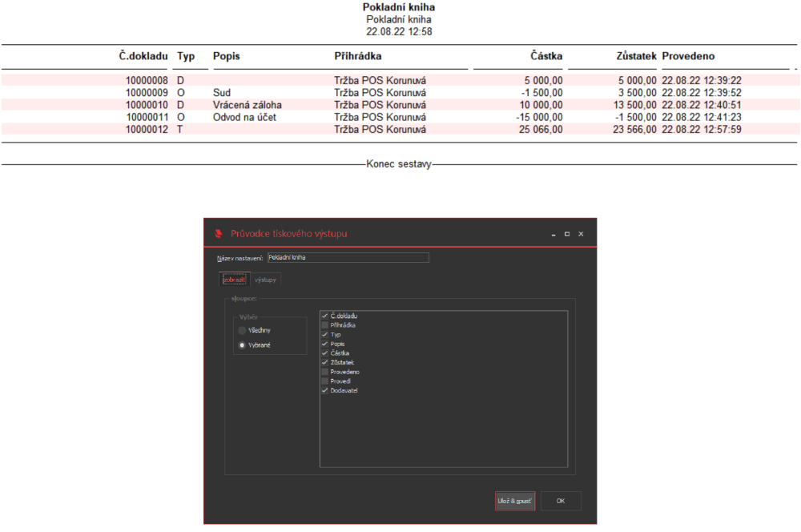Viewport: 801px width, 532px height.
Task: Enable the Přihrádka column checkbox
Action: (325, 325)
